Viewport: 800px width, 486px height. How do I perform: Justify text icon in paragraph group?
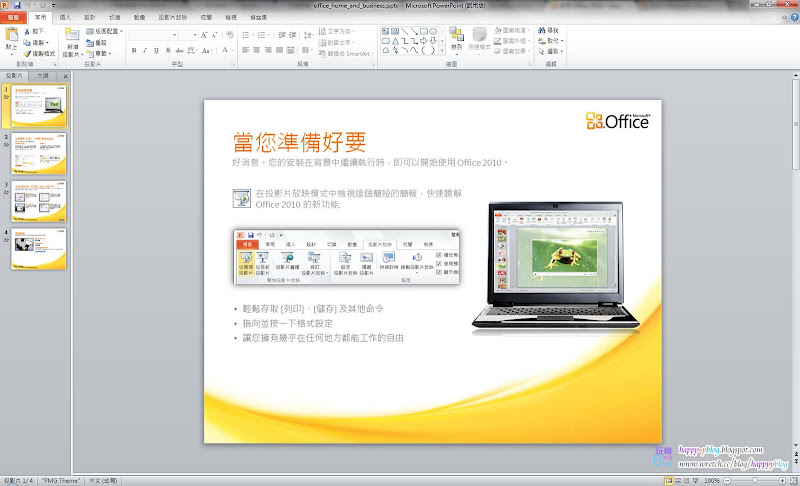click(279, 50)
